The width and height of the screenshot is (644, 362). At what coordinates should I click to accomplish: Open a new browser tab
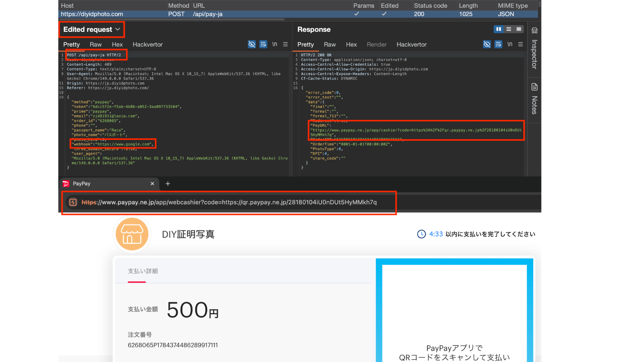168,184
